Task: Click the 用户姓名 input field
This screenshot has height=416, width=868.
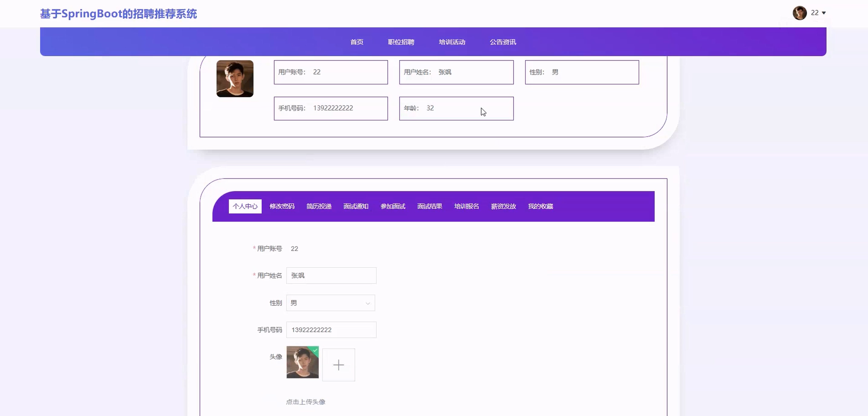Action: coord(331,276)
